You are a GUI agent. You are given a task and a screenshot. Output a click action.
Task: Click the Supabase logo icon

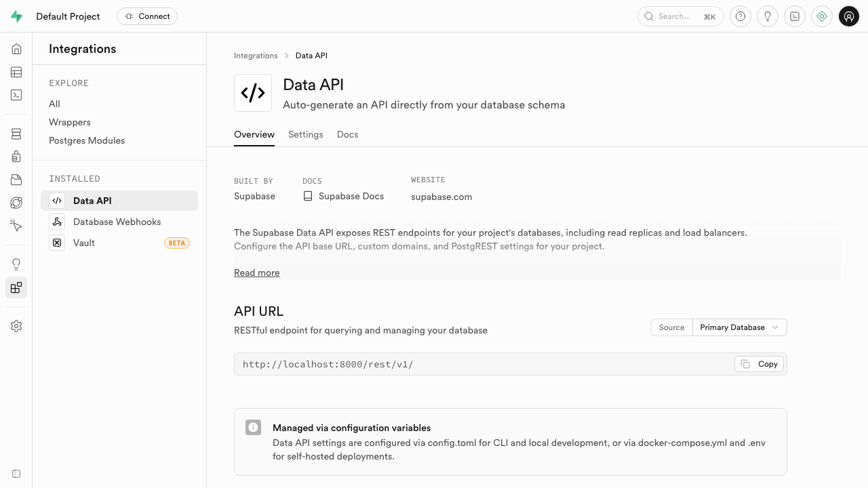[x=16, y=16]
